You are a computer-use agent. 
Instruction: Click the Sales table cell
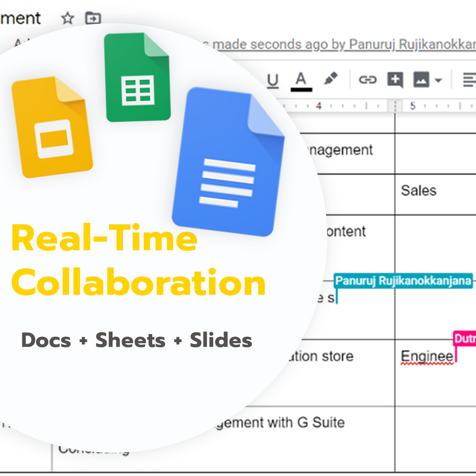(x=435, y=194)
